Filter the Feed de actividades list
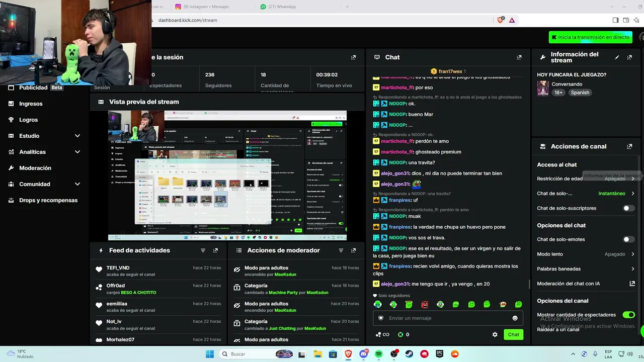Screen dimensions: 644x362 click(x=203, y=250)
